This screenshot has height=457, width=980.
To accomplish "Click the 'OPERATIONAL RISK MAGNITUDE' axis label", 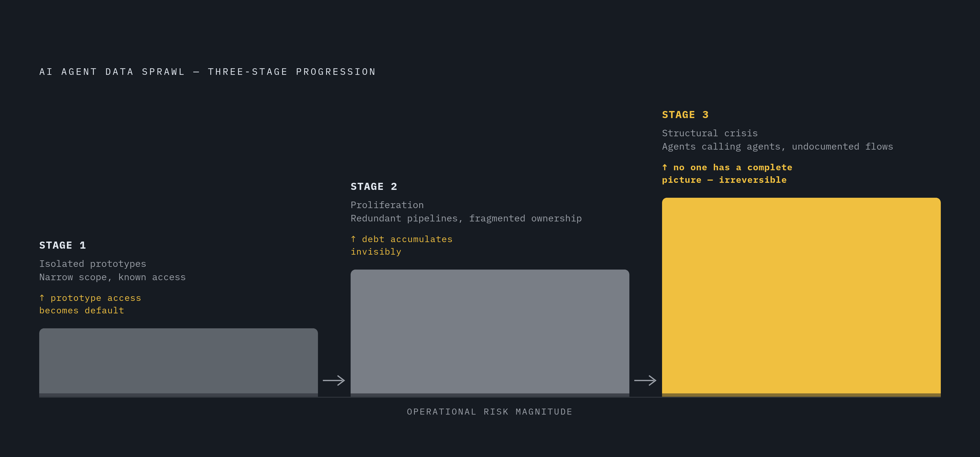I will (490, 412).
